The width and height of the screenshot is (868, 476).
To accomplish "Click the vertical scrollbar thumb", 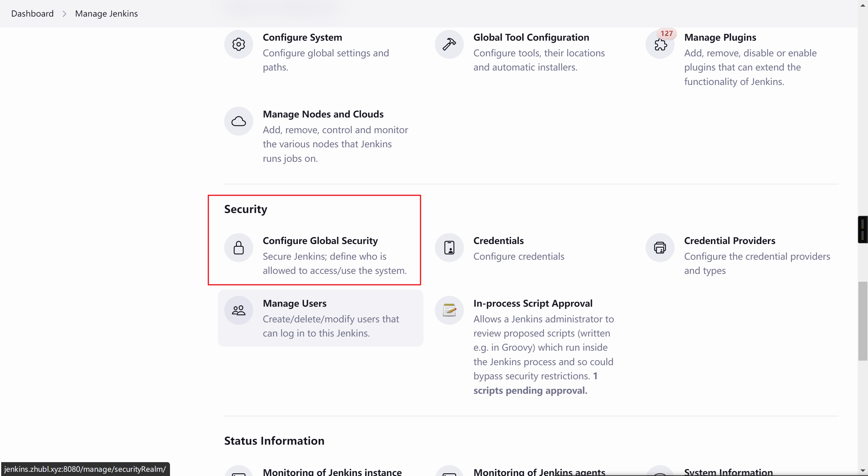I will click(863, 321).
